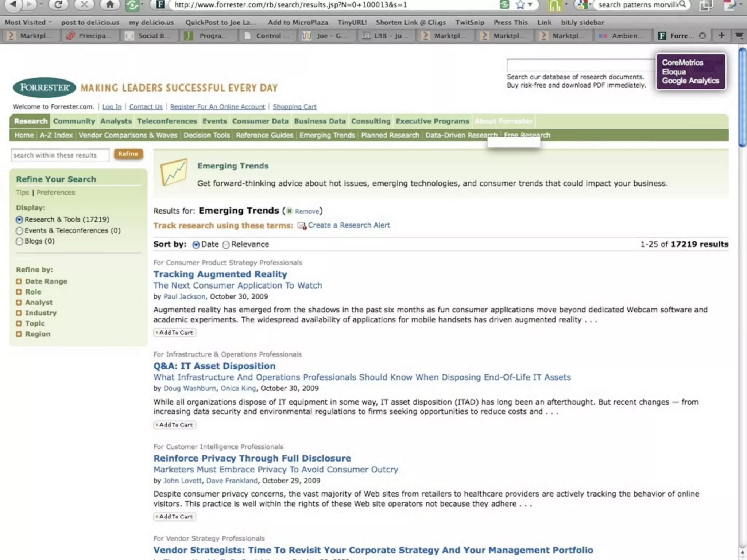Viewport: 747px width, 560px height.
Task: Click the browser home icon
Action: click(109, 4)
